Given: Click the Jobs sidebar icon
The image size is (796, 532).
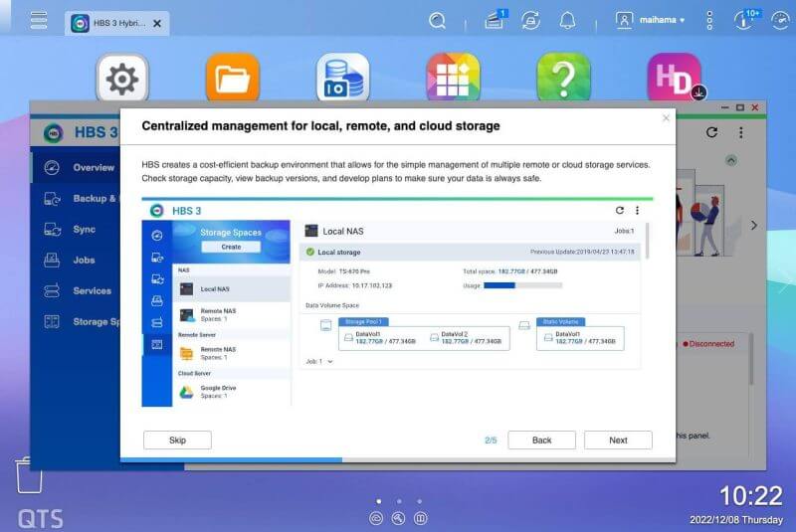Looking at the screenshot, I should click(x=52, y=261).
